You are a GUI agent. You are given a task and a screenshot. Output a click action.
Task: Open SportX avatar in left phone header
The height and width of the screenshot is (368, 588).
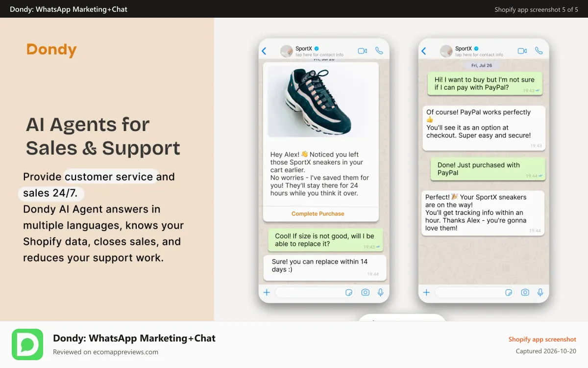[286, 51]
